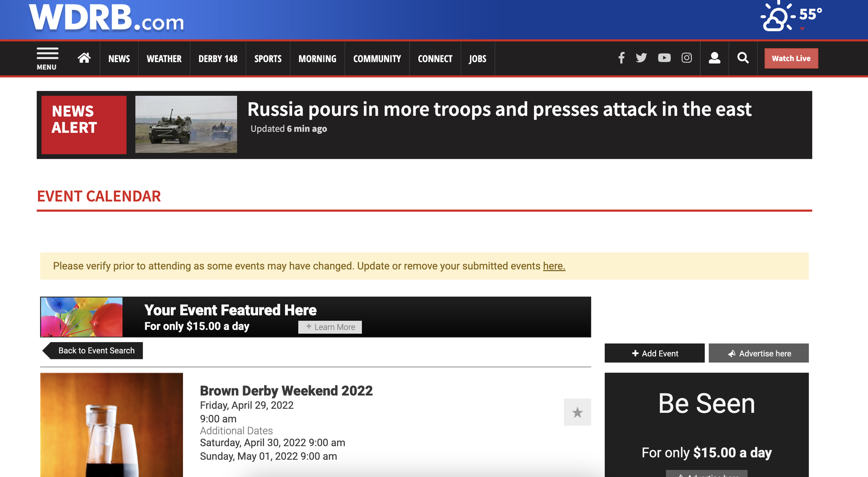Expand the weather dropdown arrow under 55°
The image size is (868, 477).
[x=802, y=29]
